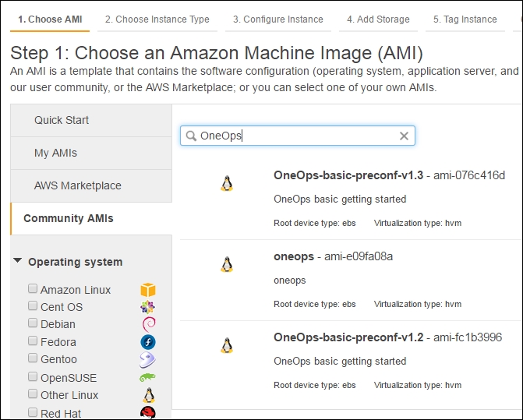
Task: Go to 2. Choose Instance Type tab
Action: (x=157, y=19)
